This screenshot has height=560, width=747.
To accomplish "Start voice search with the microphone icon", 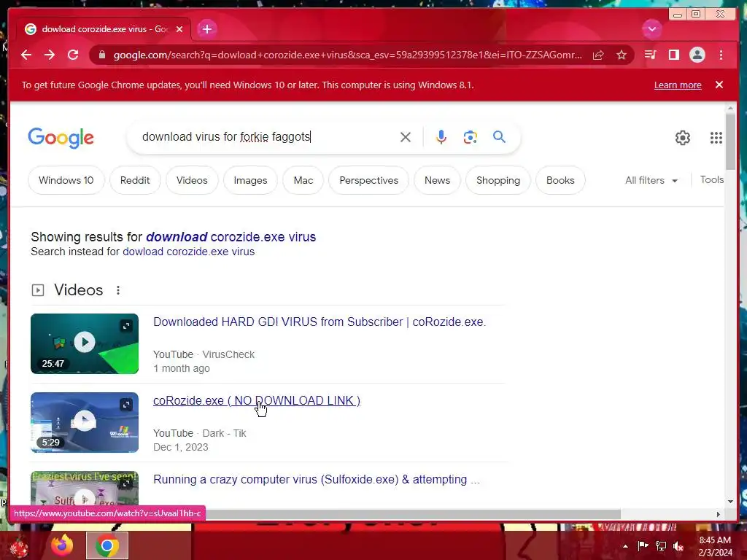I will (x=441, y=137).
